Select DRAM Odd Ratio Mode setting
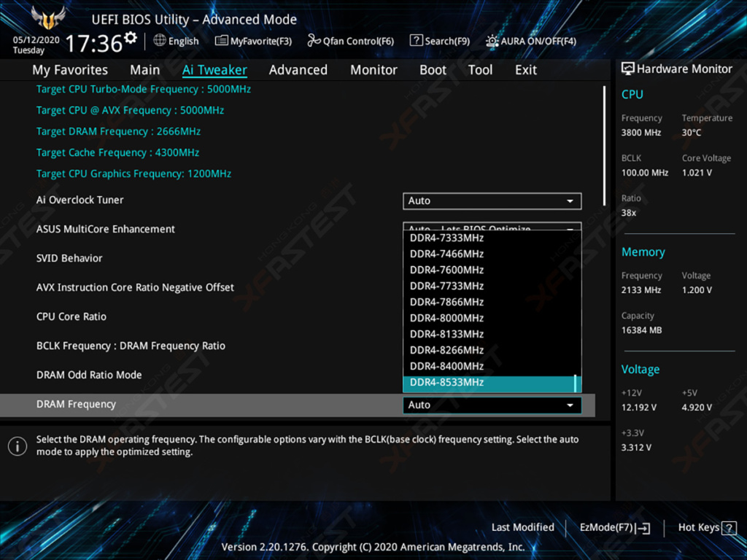This screenshot has height=560, width=747. coord(89,376)
